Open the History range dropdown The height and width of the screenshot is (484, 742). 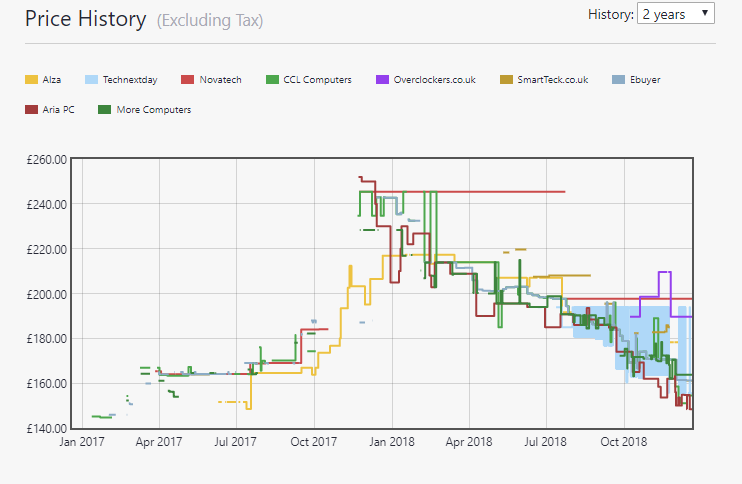tap(676, 14)
